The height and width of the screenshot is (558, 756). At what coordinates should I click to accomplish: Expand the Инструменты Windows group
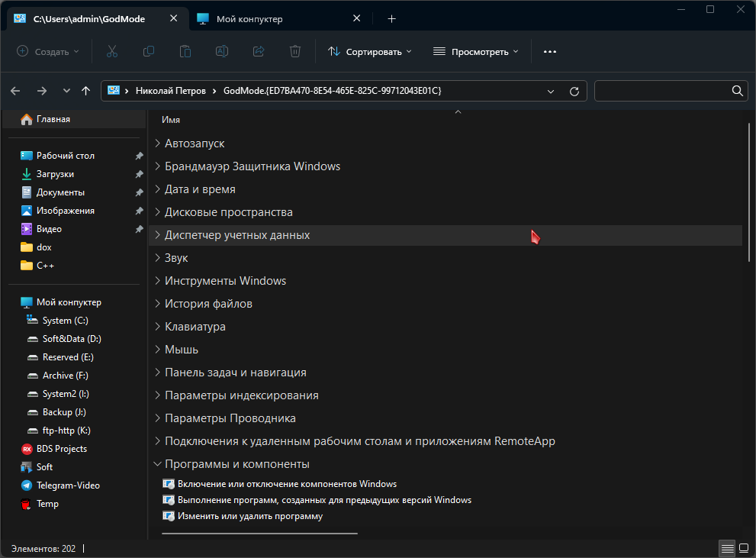point(157,281)
